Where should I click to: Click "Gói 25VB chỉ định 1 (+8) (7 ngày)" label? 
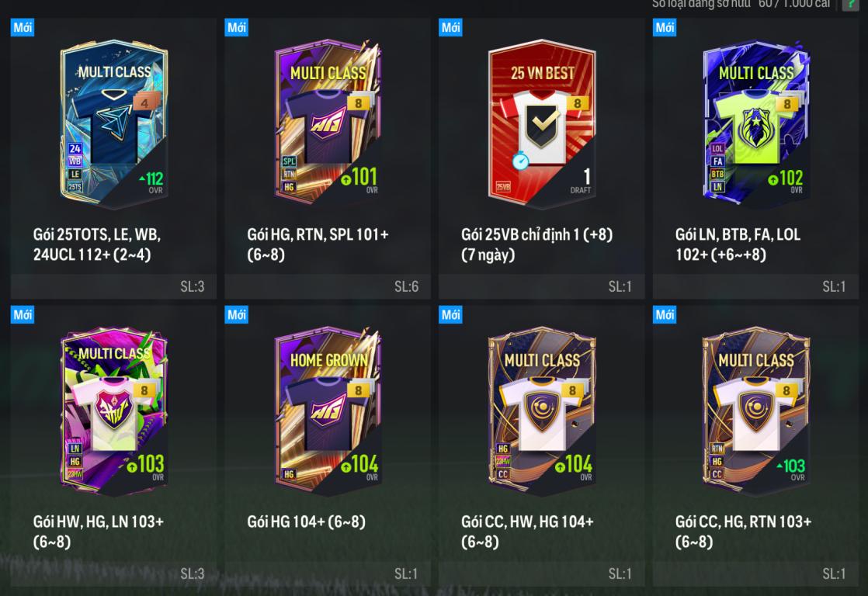(x=537, y=244)
